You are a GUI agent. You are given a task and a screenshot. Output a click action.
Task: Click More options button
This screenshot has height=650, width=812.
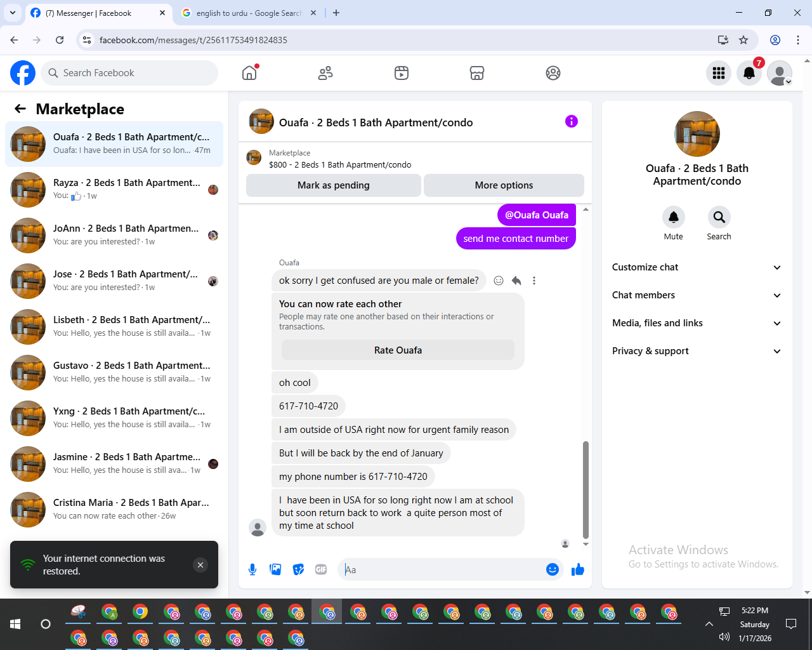click(504, 185)
